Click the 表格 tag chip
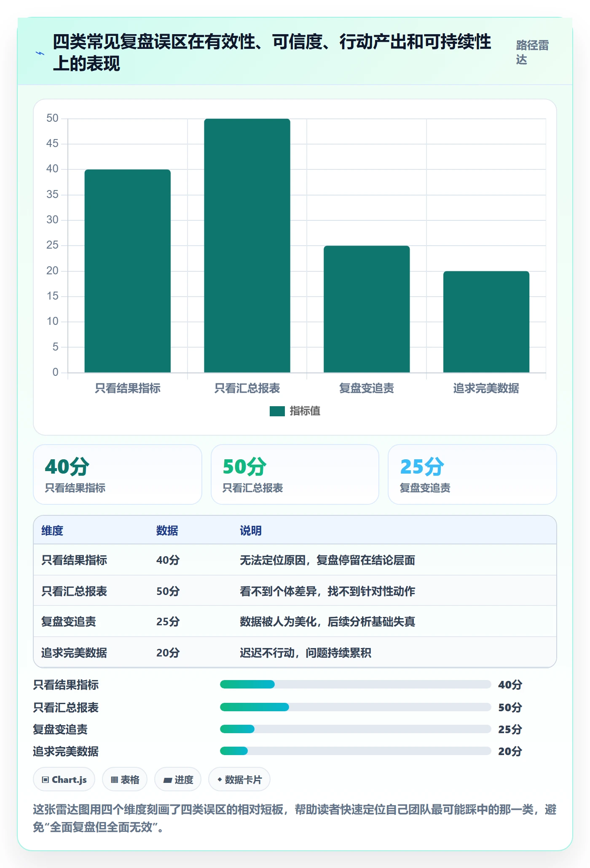Image resolution: width=590 pixels, height=868 pixels. pos(125,780)
